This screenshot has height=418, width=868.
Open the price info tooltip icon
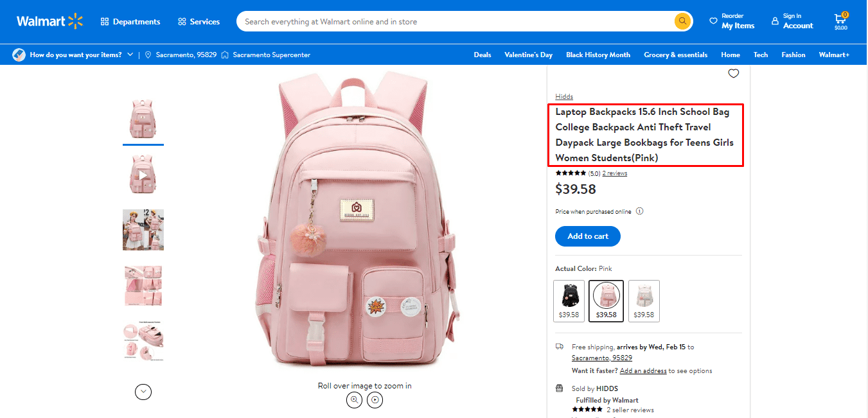tap(639, 211)
